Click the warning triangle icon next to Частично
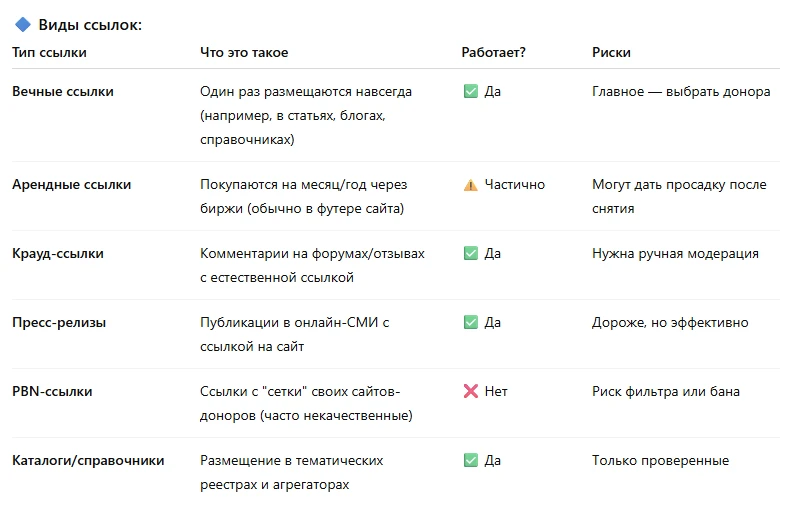788x507 pixels. click(471, 185)
